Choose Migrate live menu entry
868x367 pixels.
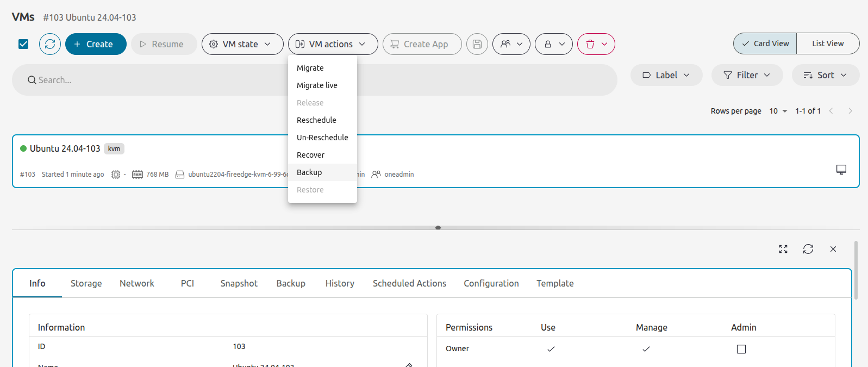322,85
